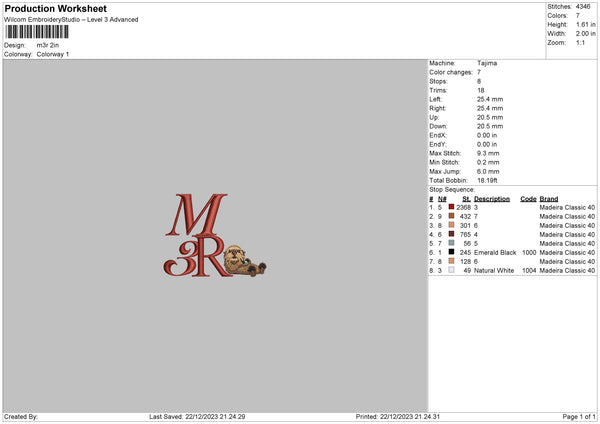The height and width of the screenshot is (424, 600).
Task: Pick the tan swatch beside 128 stitches
Action: 451,261
